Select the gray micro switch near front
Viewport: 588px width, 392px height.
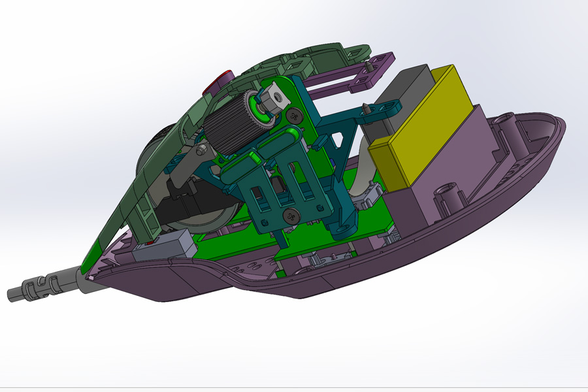point(164,246)
